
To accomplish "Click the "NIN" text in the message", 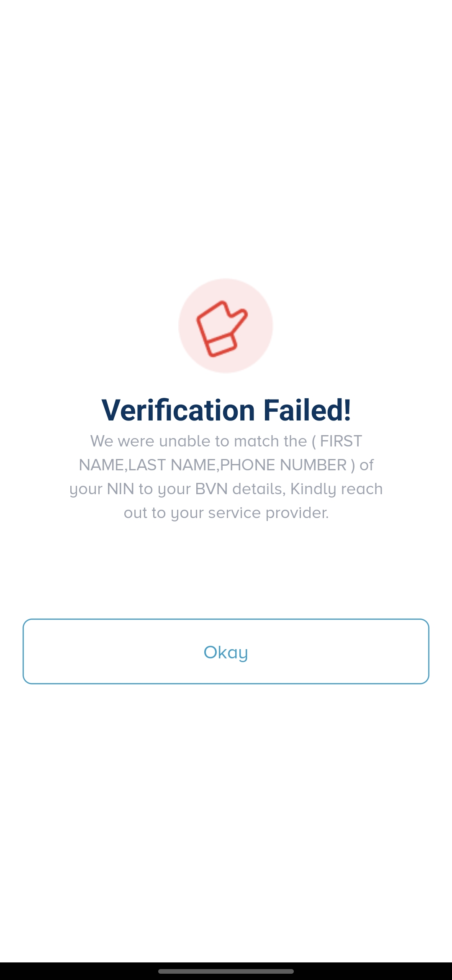I will tap(120, 489).
